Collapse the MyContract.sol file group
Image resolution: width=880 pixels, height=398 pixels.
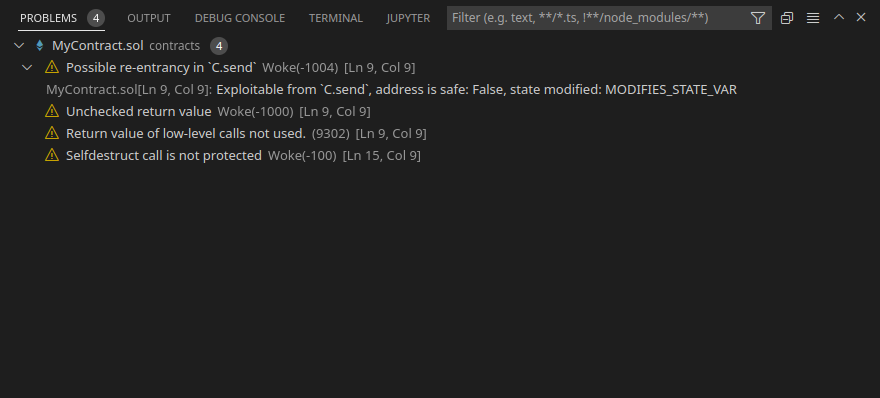pos(19,45)
